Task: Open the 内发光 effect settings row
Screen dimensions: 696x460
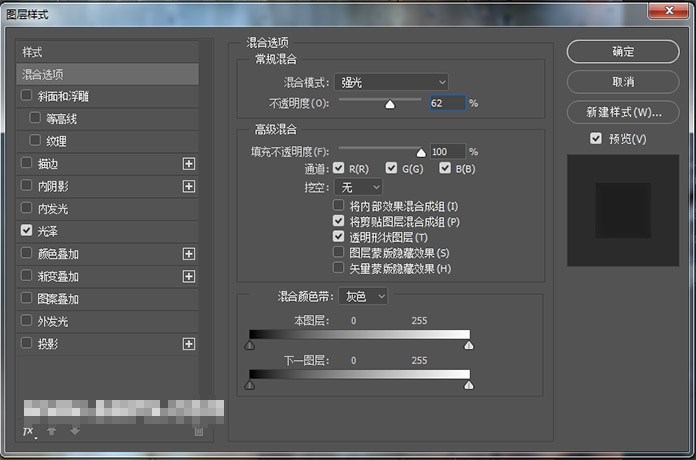Action: 107,209
